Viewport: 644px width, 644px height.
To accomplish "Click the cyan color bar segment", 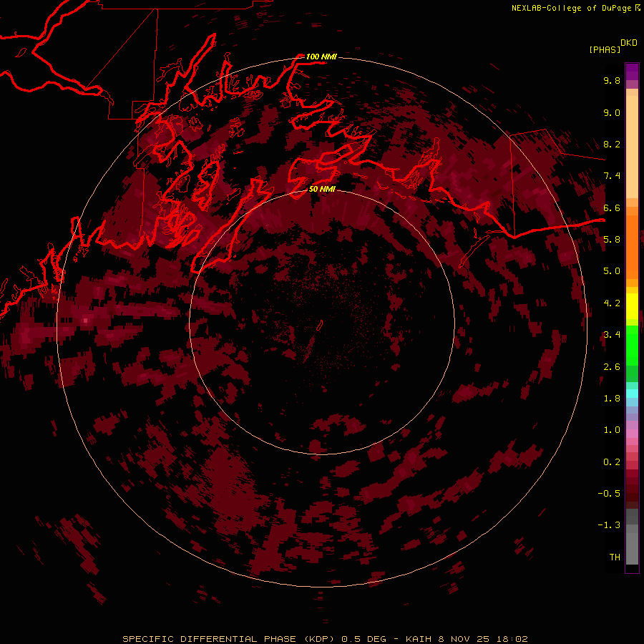I will coord(632,394).
